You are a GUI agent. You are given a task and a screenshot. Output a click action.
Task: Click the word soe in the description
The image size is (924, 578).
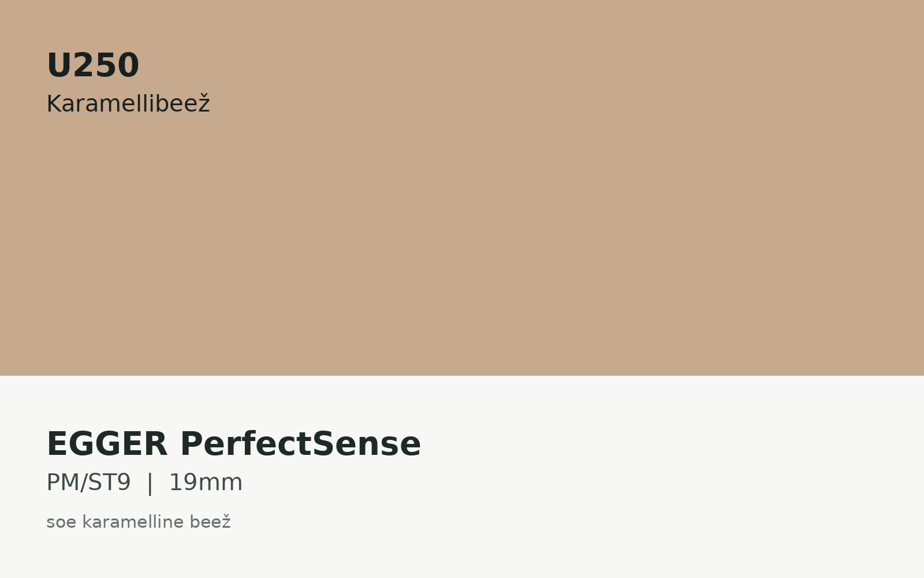61,523
